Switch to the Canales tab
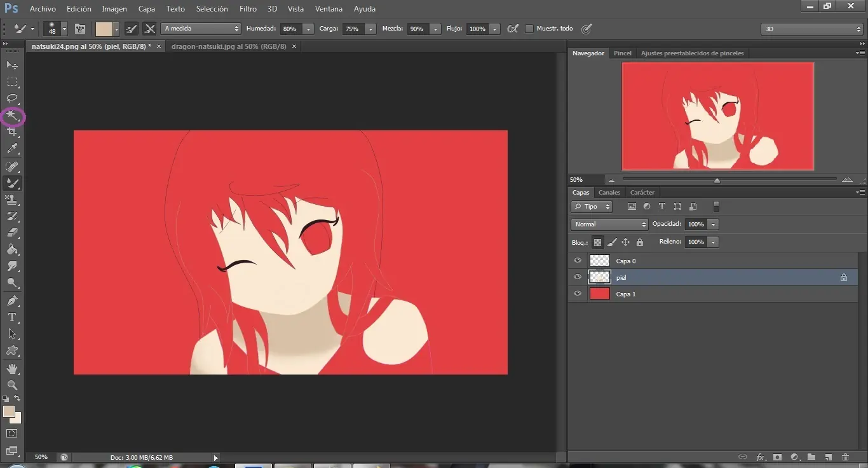Screen dimensions: 868x468 tap(609, 192)
